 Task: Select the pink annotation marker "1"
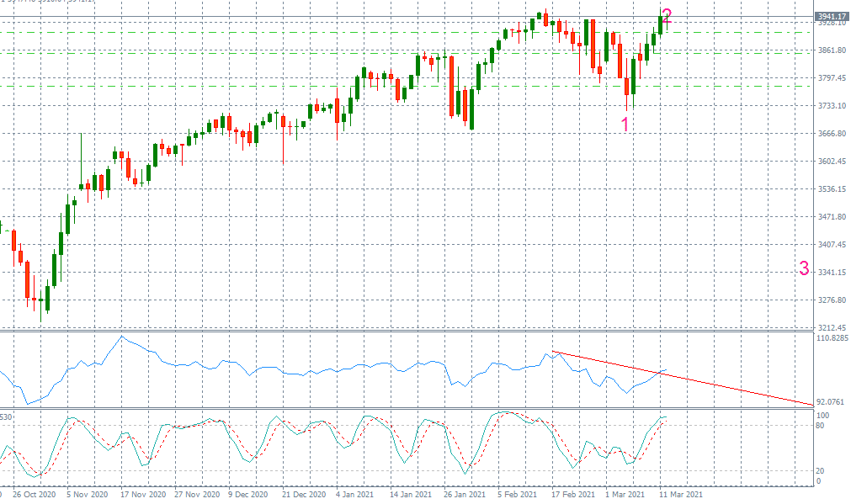click(x=625, y=123)
